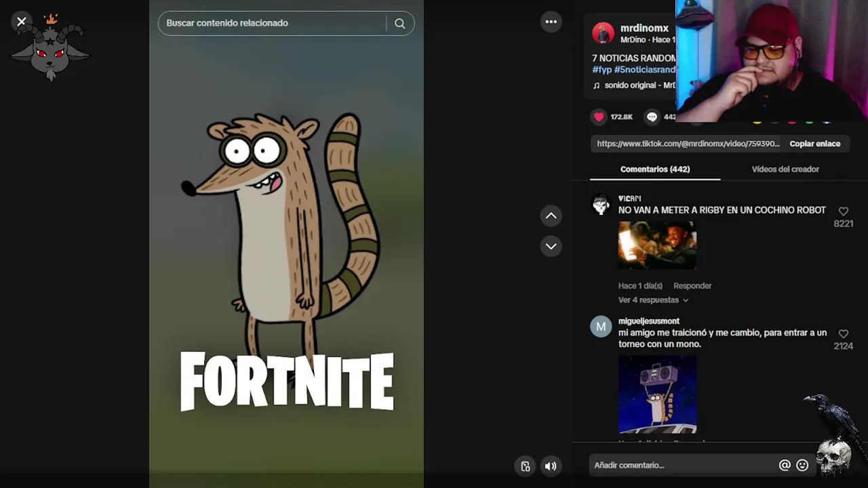Open Rigby boombox image in second comment
This screenshot has width=868, height=488.
657,394
